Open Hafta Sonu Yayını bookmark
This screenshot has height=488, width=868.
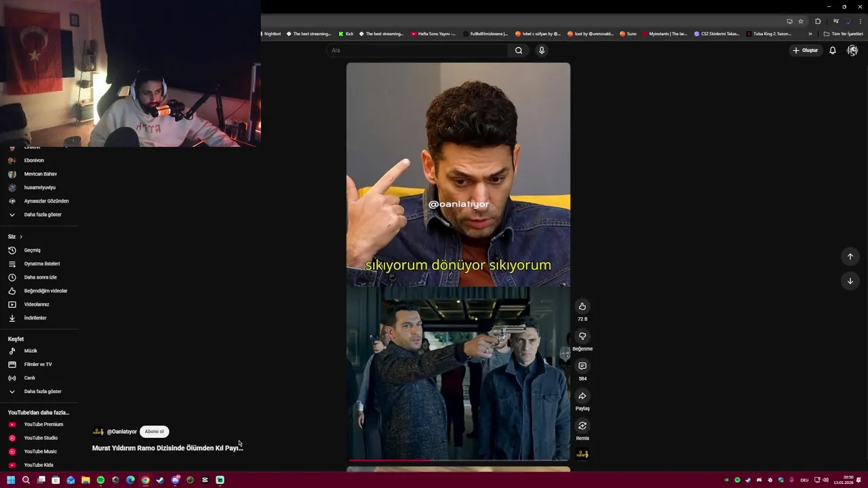pyautogui.click(x=433, y=34)
